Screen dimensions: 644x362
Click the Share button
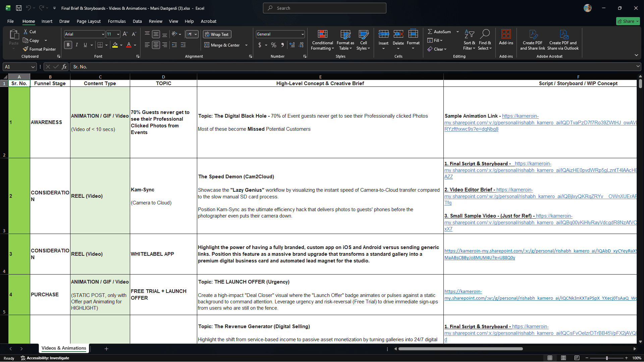pos(628,21)
